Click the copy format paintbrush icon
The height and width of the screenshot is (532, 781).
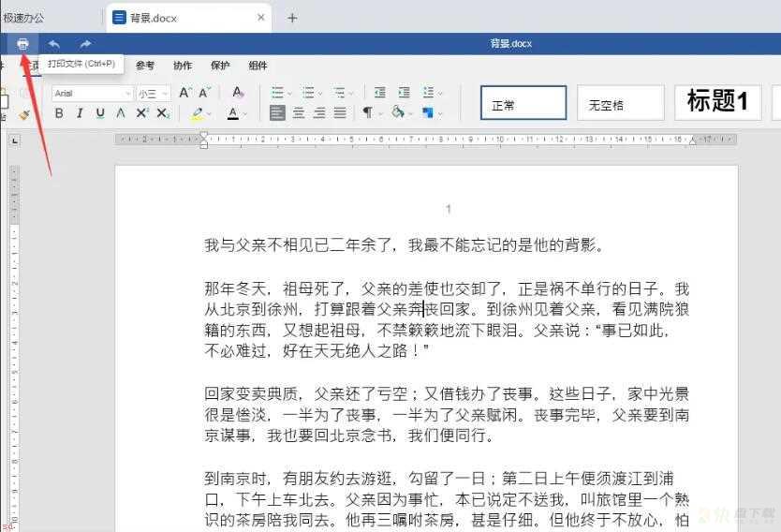24,115
